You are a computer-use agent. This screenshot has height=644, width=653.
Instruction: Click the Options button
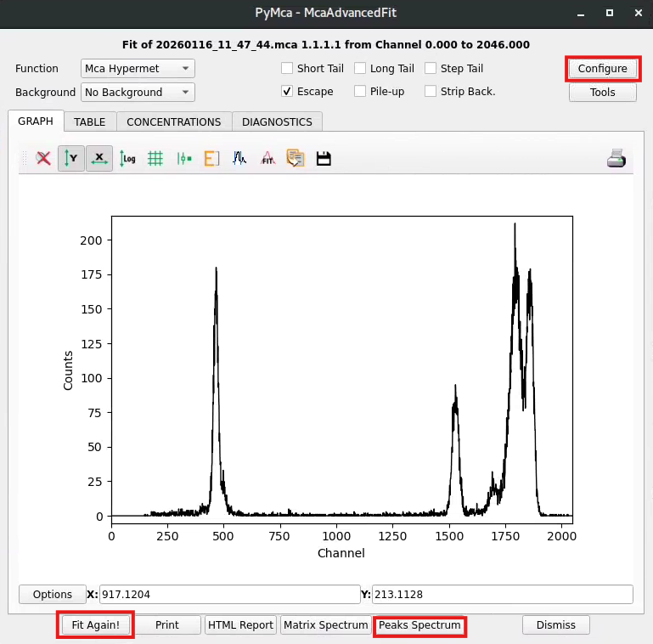[x=53, y=594]
